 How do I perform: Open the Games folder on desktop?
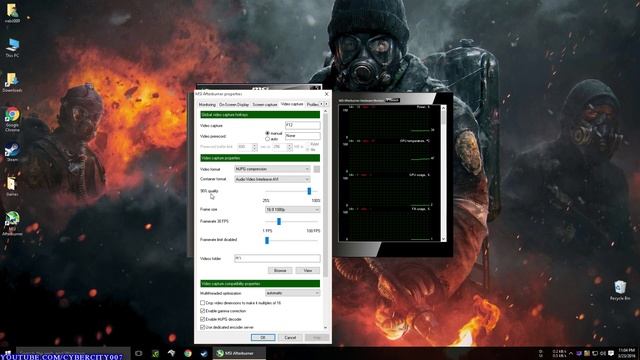pyautogui.click(x=12, y=187)
